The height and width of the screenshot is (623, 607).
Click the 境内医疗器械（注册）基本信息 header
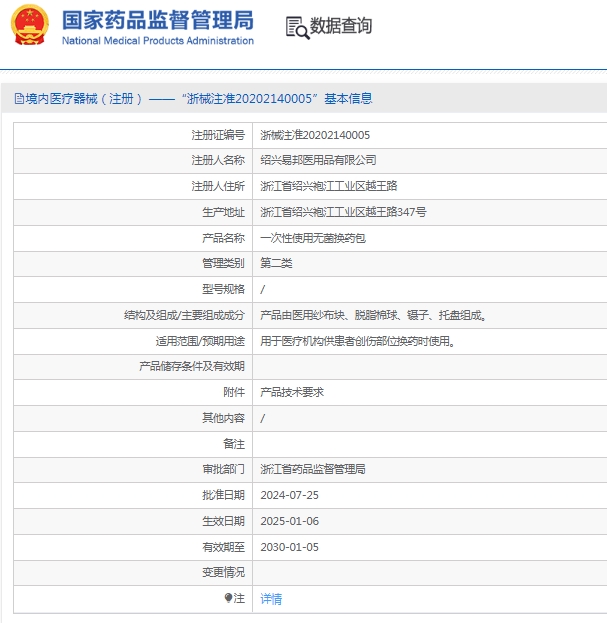(193, 99)
